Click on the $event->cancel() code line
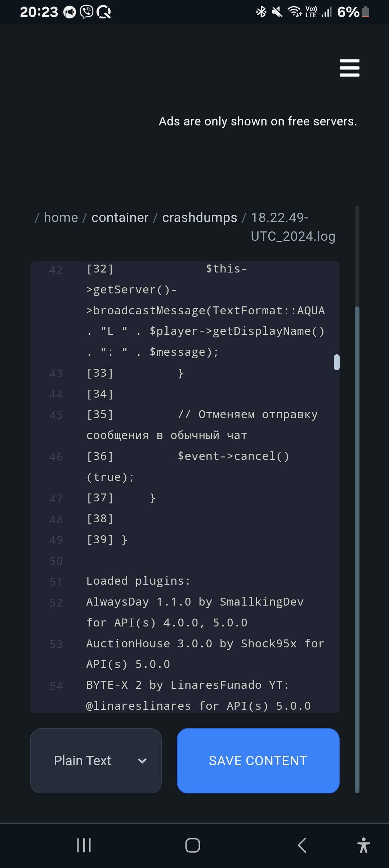Image resolution: width=389 pixels, height=868 pixels. pos(233,456)
